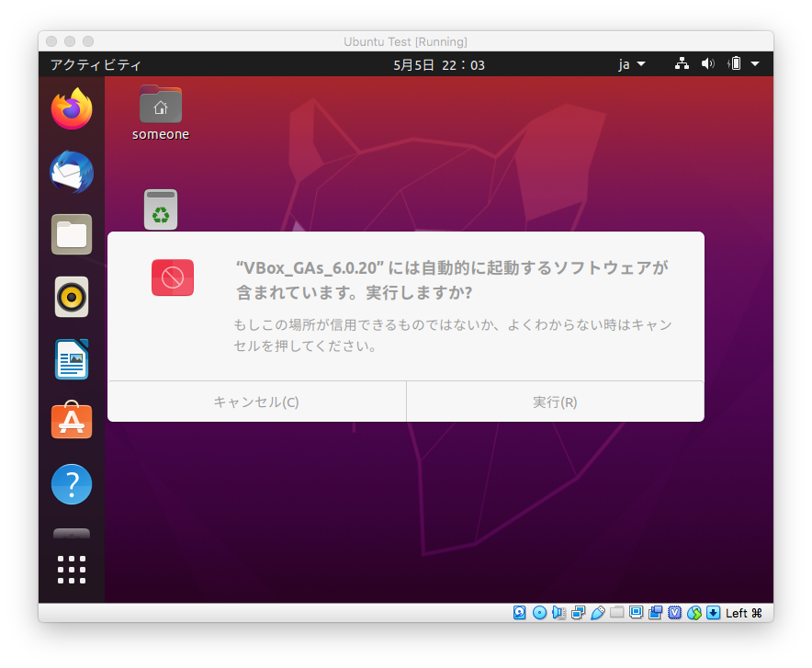Open the ja input language dropdown
812x668 pixels.
click(x=630, y=64)
